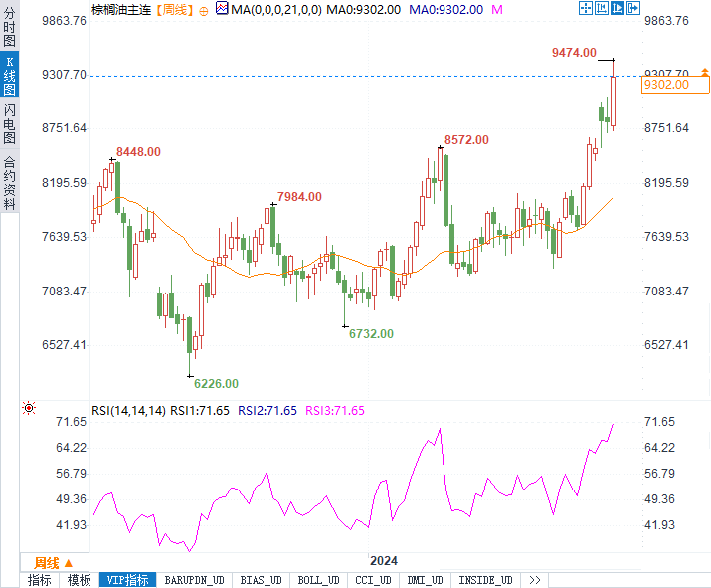Click the 模板 button
The image size is (711, 588).
79,580
